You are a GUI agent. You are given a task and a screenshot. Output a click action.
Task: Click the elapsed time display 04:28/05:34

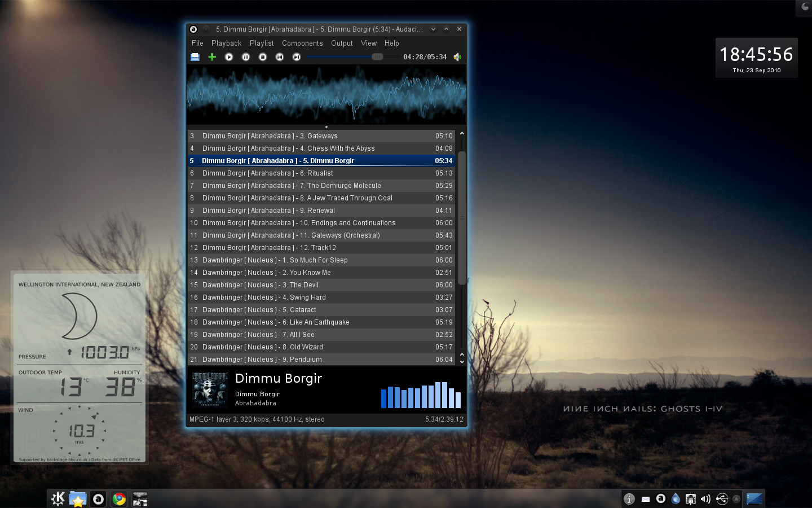pos(425,57)
